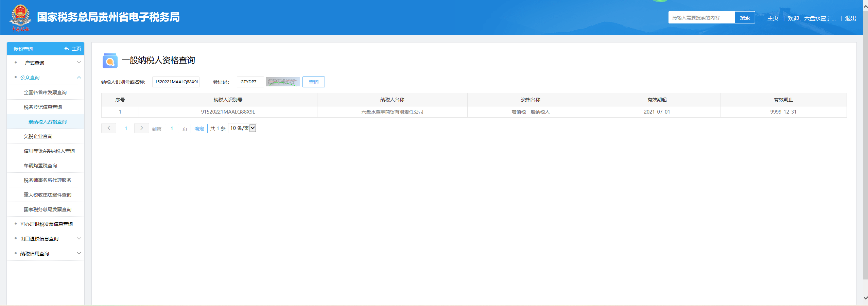Select 税务登记信息查询 menu item
Screen dimensions: 868x306
coord(43,107)
